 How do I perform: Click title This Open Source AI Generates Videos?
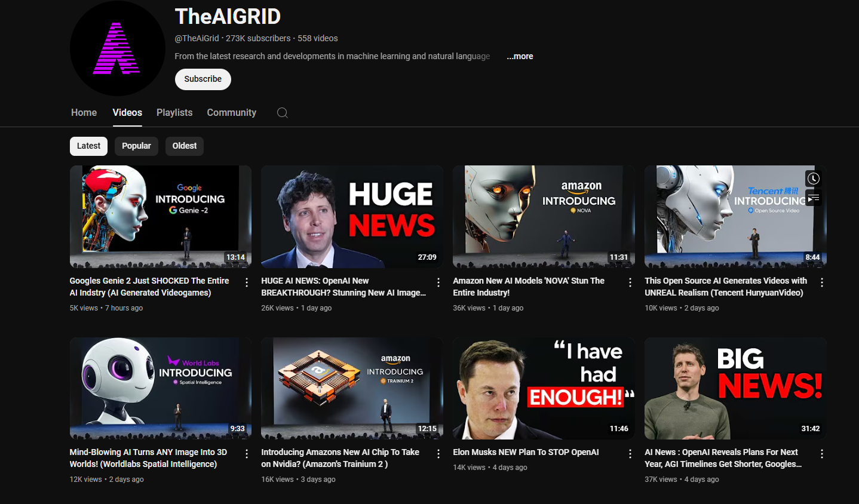coord(726,287)
